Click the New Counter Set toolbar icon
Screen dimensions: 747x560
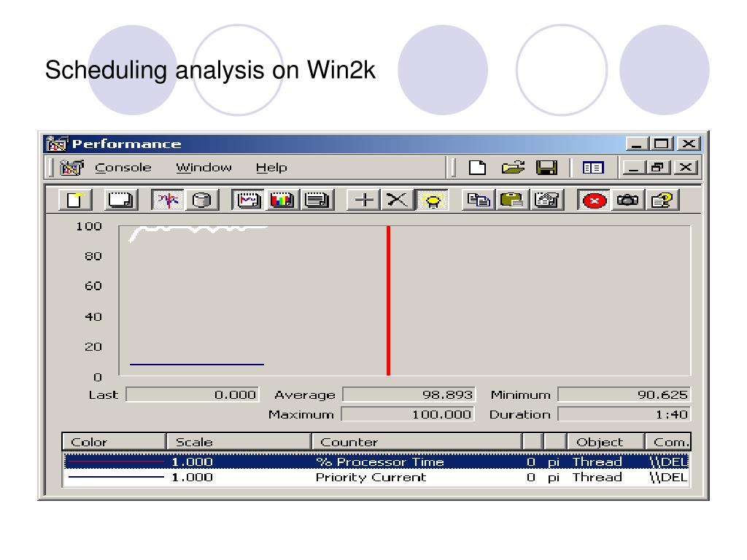pos(75,200)
